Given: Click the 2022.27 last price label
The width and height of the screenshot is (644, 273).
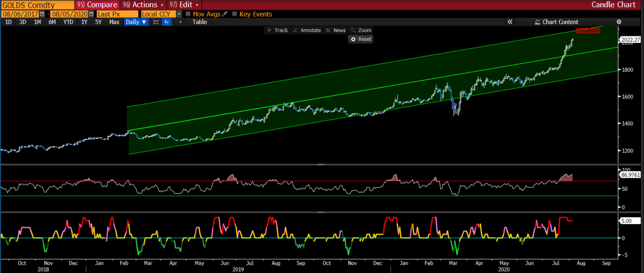Looking at the screenshot, I should pos(630,40).
